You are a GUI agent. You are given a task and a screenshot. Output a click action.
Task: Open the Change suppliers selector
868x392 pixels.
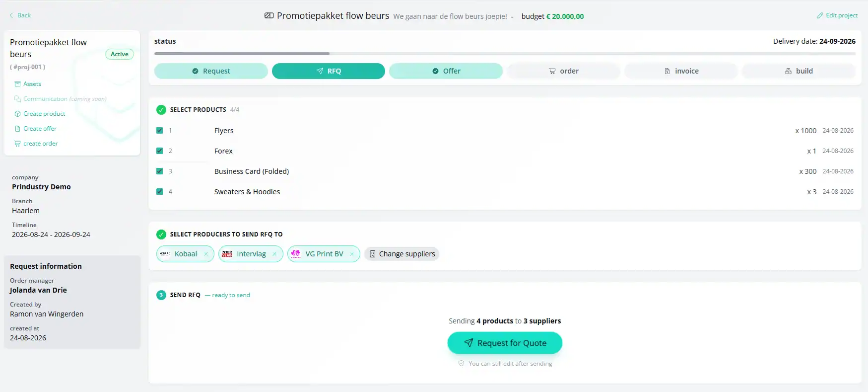pos(402,254)
